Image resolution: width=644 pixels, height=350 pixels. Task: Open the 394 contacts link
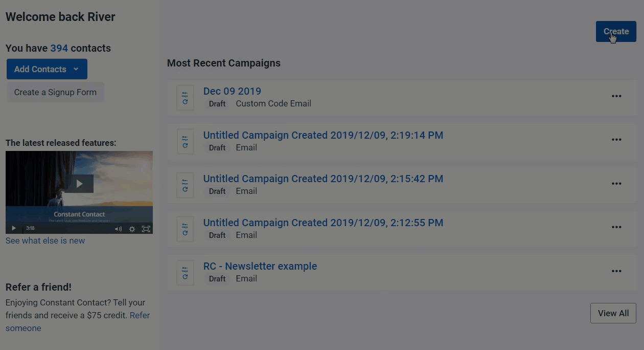pyautogui.click(x=59, y=48)
